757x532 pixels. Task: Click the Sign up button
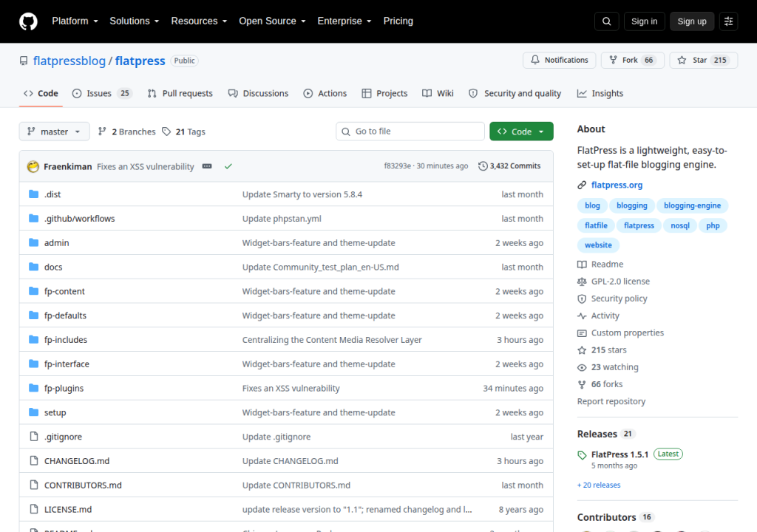(x=691, y=21)
